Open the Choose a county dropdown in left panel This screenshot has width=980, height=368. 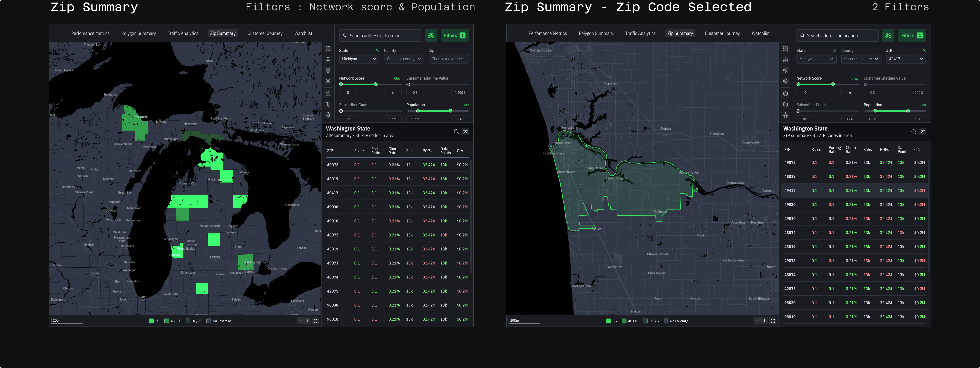[x=403, y=59]
